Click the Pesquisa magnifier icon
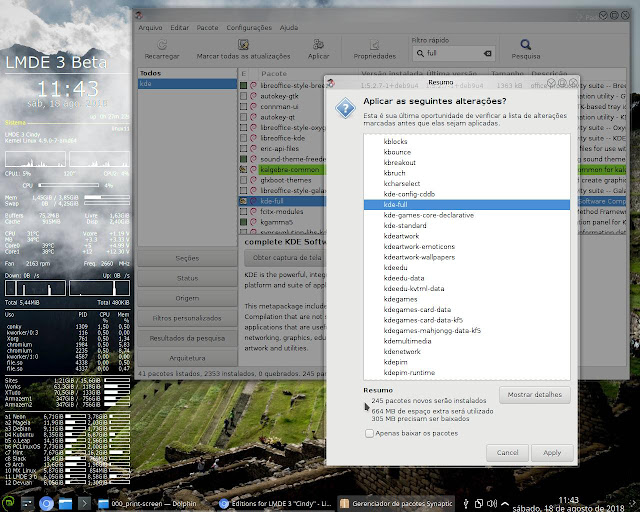 pyautogui.click(x=526, y=44)
